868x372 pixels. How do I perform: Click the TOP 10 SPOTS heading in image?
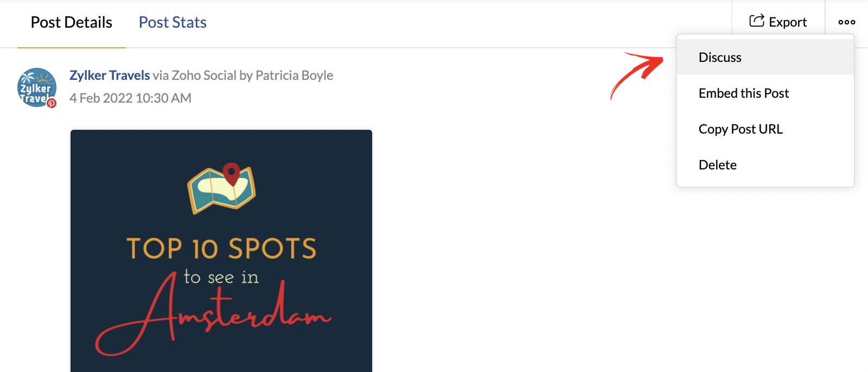221,248
